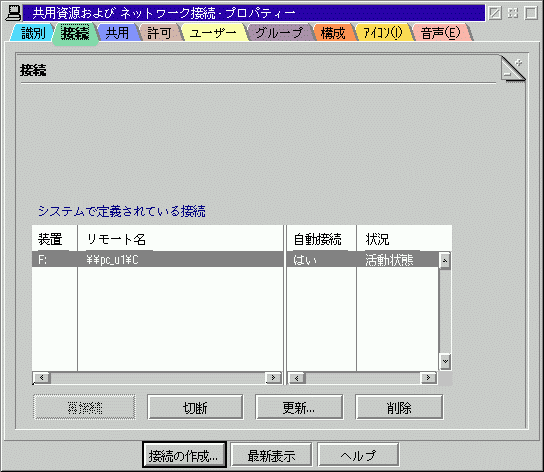Screen dimensions: 544x472
Task: Click right arrow of リモート名 horizontal scrollbar
Action: tap(273, 378)
